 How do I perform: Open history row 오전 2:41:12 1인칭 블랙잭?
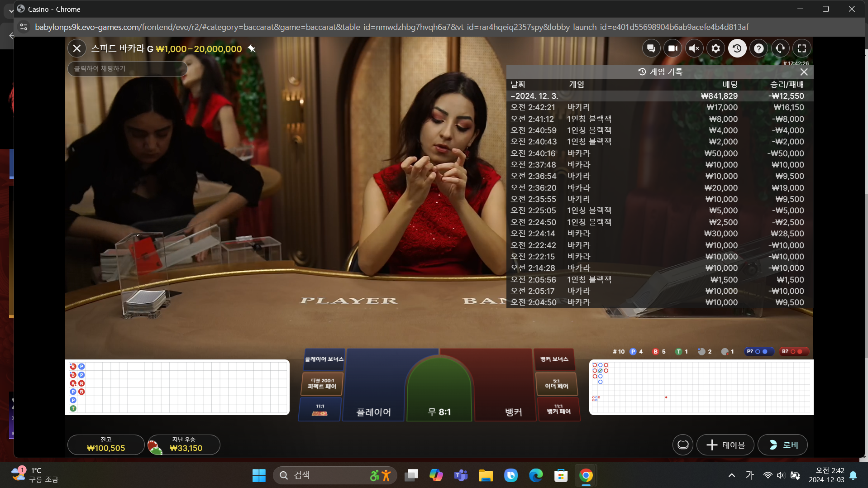tap(659, 119)
